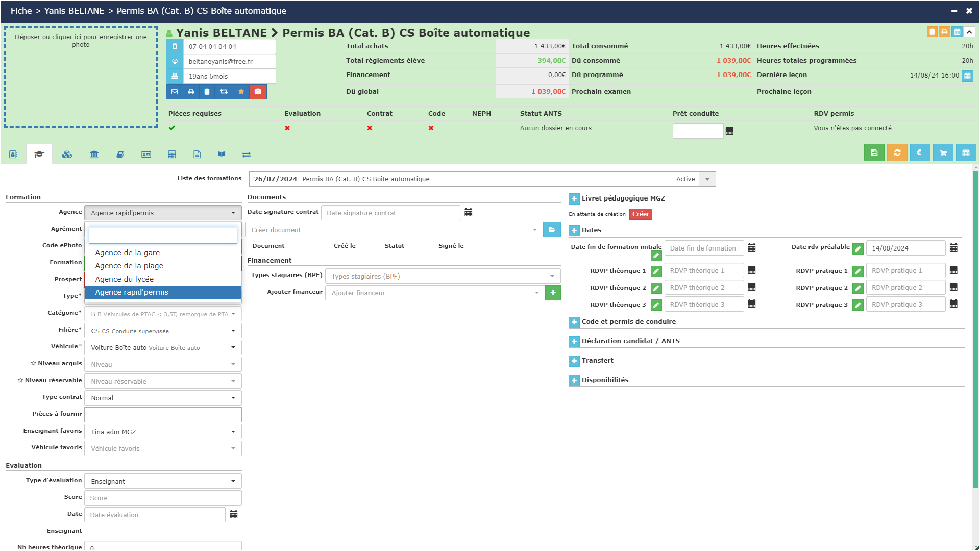The image size is (980, 551).
Task: Select 'Agence du lycée' option
Action: pyautogui.click(x=163, y=279)
